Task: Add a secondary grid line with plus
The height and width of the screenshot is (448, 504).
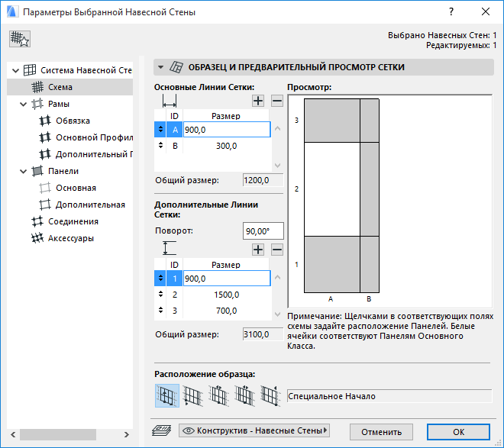Action: [x=258, y=250]
